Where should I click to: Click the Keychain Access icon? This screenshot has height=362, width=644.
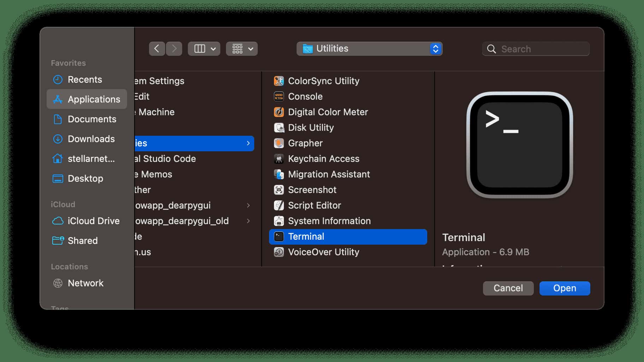(x=279, y=159)
